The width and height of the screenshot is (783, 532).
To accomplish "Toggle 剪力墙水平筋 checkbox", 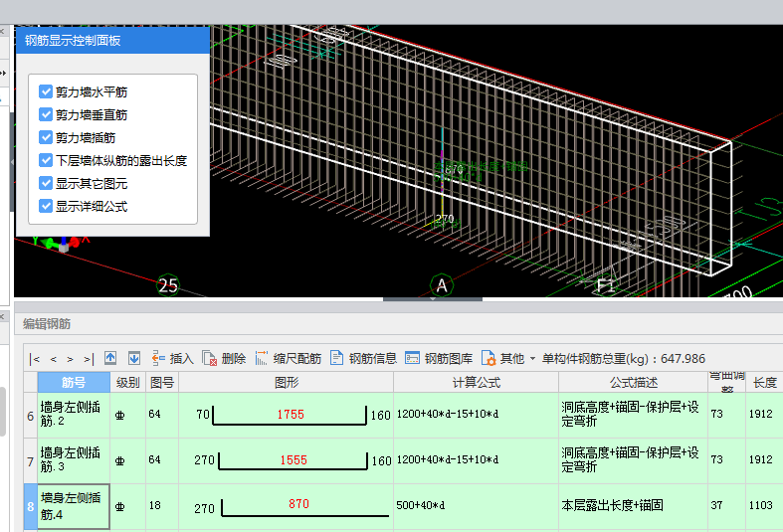I will click(46, 91).
